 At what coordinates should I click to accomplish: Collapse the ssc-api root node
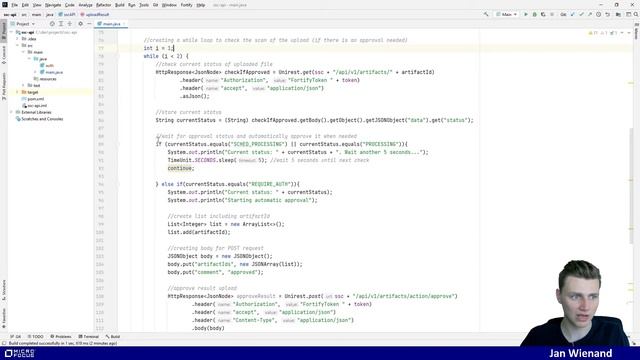[x=12, y=32]
